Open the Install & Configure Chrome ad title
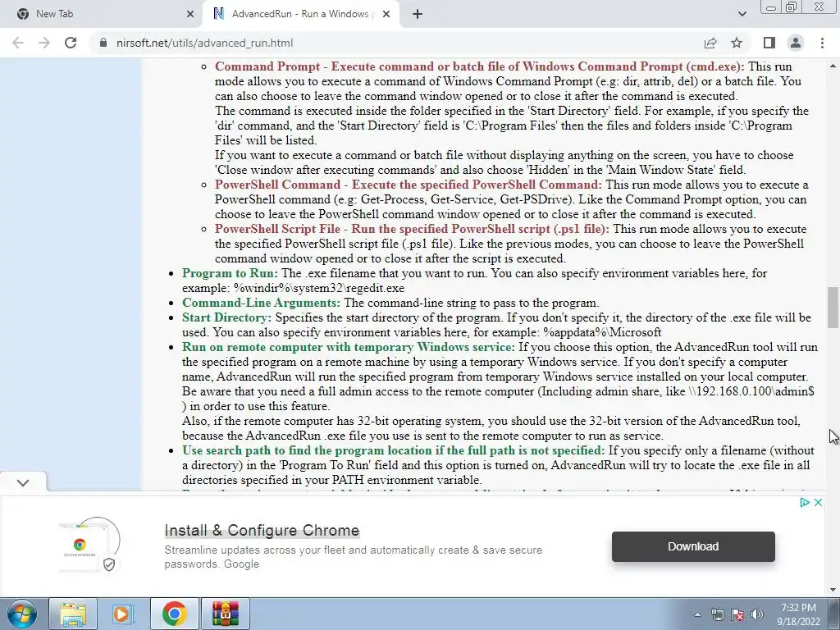840x630 pixels. pos(262,531)
